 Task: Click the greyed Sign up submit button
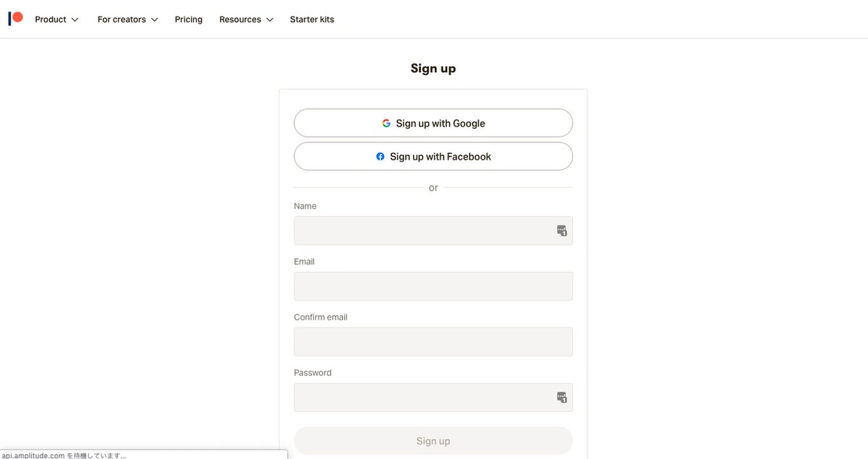pos(433,441)
